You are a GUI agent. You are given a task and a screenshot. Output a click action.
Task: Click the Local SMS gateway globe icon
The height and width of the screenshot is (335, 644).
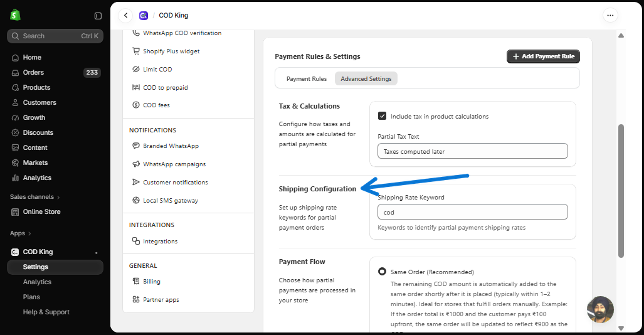[136, 200]
